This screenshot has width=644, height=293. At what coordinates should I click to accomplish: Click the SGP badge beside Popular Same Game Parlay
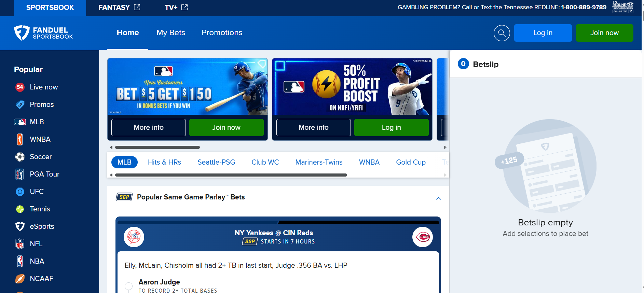point(124,197)
